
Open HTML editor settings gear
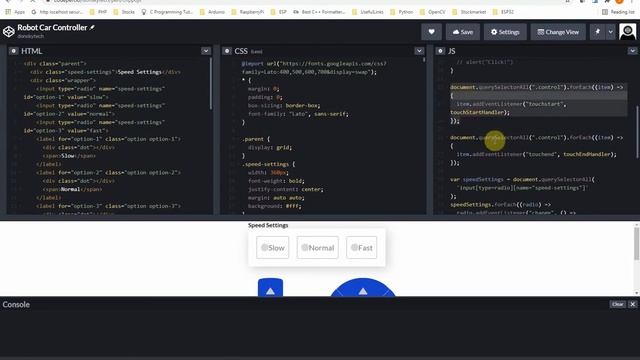pos(13,51)
